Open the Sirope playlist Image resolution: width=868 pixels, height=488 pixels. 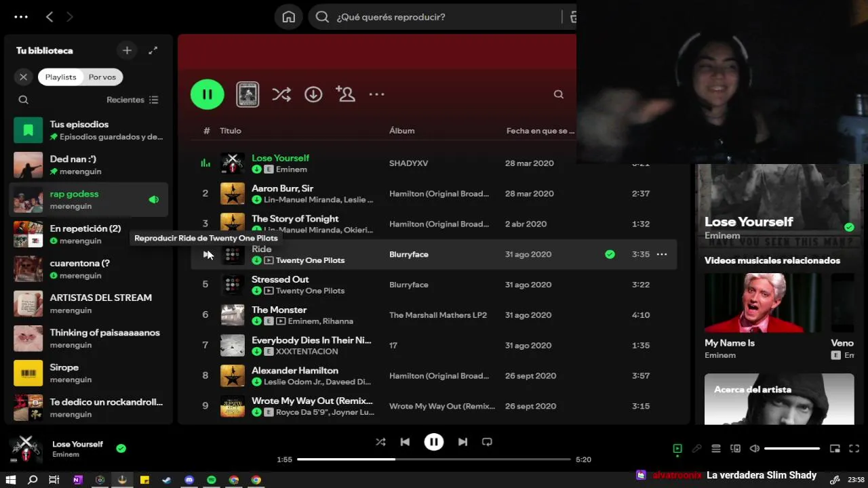pos(88,373)
